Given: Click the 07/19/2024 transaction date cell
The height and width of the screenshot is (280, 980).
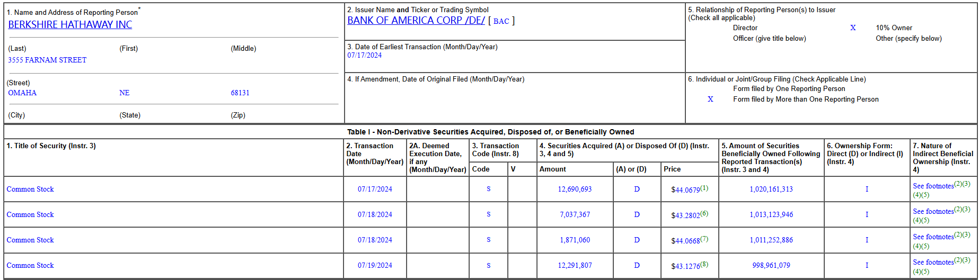Looking at the screenshot, I should [x=375, y=265].
